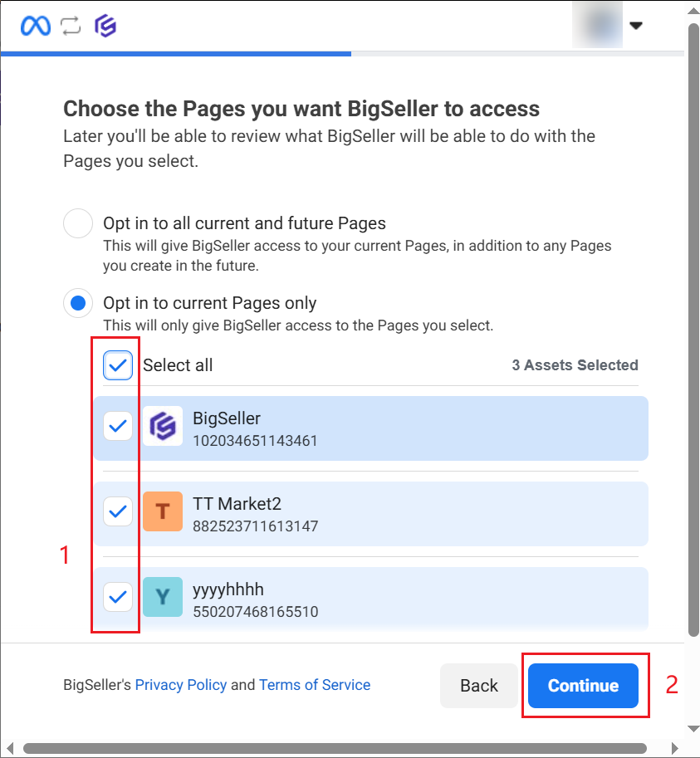Click the TT Market2 orange T icon
Screen dimensions: 700x758
[163, 511]
